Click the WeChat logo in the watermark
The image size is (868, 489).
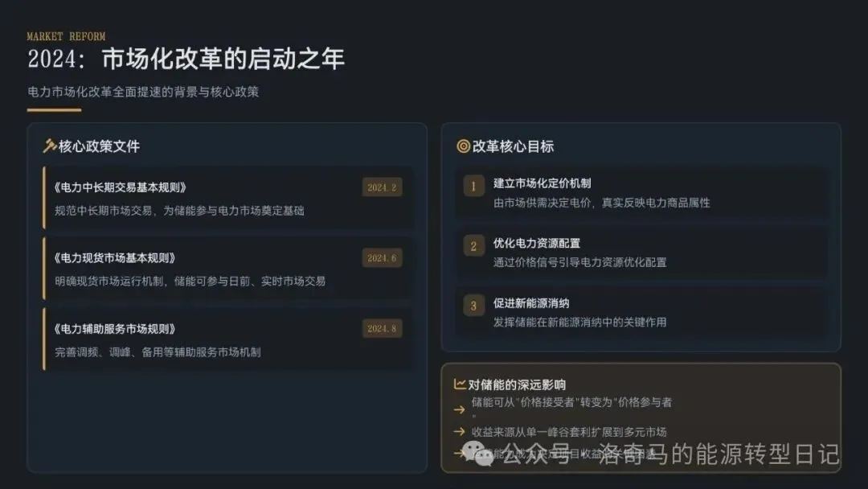pos(477,454)
